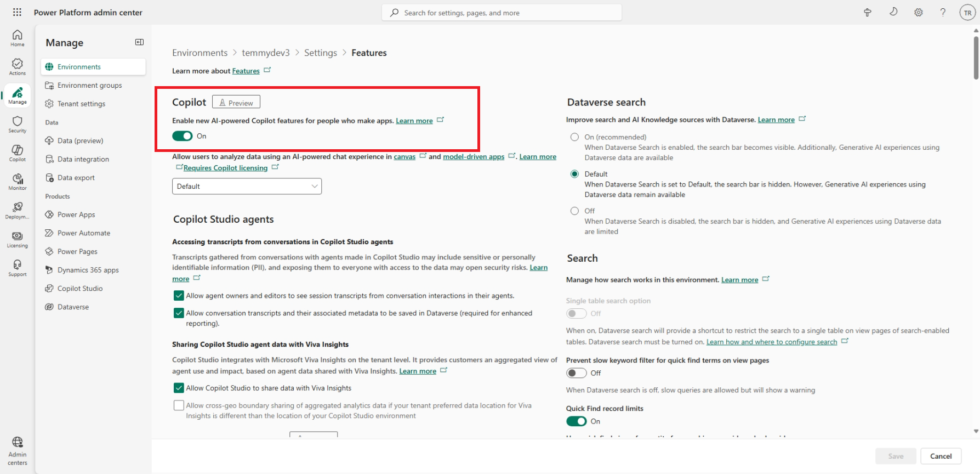Click the external link icon after Dataverse search Learn more
The width and height of the screenshot is (980, 474).
(x=802, y=119)
